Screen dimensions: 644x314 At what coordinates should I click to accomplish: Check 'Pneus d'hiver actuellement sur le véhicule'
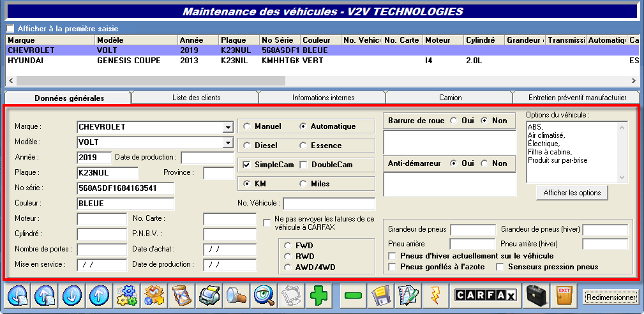coord(393,256)
